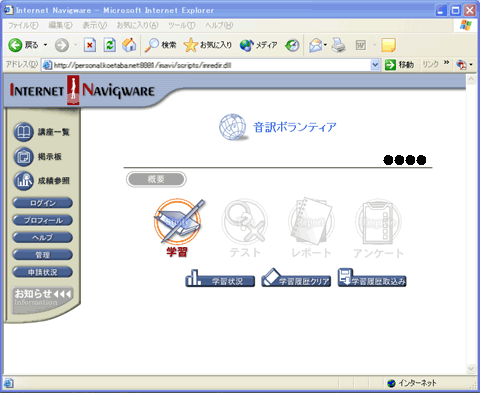This screenshot has width=480, height=393.
Task: Click the globe icon beside 音訳ボランティア
Action: click(233, 127)
